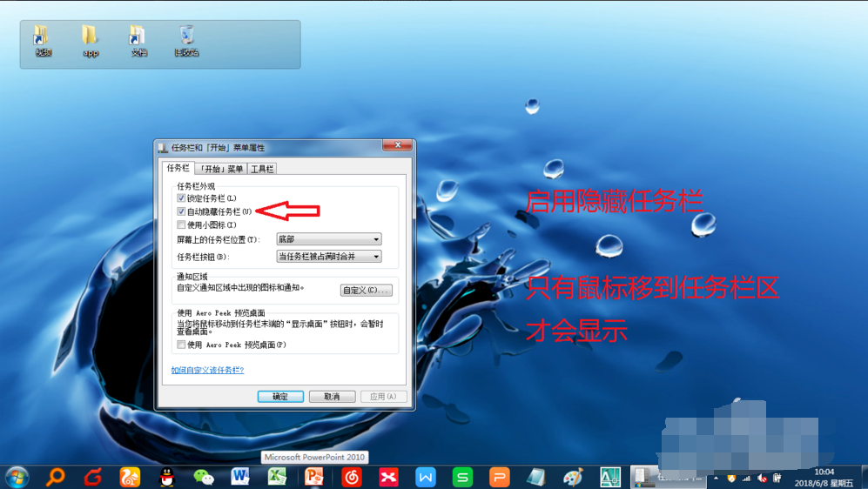Viewport: 868px width, 489px height.
Task: Switch to PowerPoint 2010 taskbar icon
Action: 314,477
